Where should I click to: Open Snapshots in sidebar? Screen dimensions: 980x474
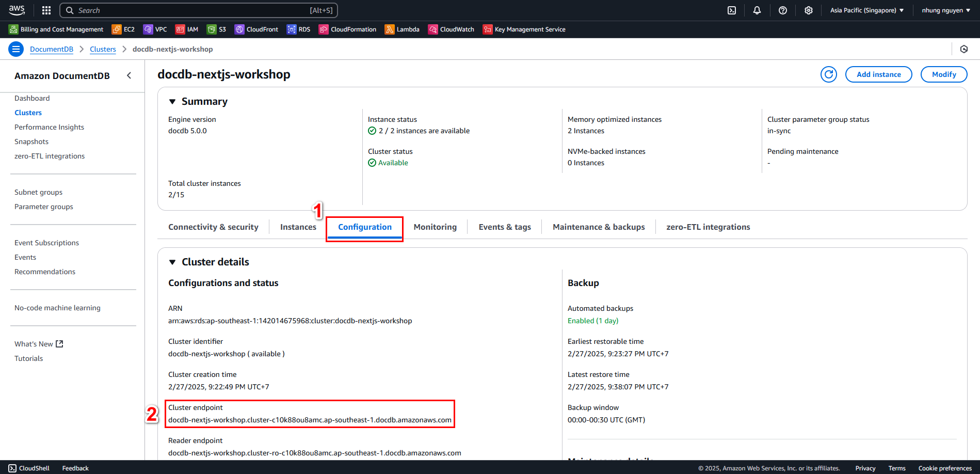tap(31, 141)
